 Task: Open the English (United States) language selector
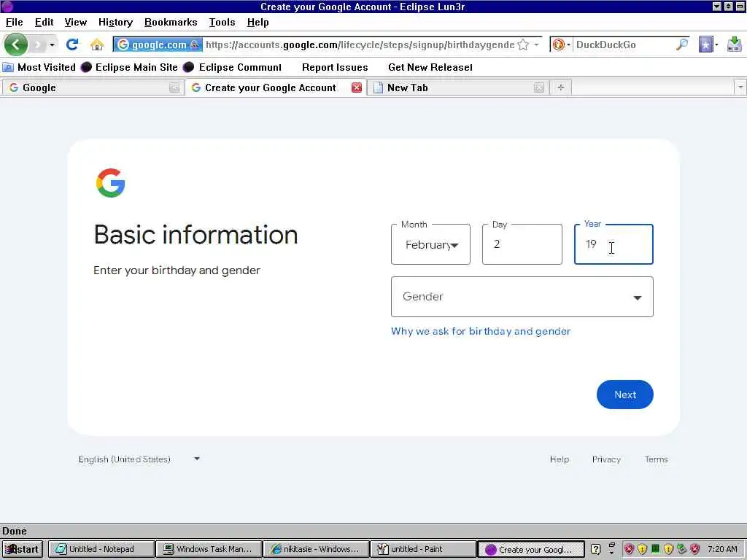click(x=139, y=459)
